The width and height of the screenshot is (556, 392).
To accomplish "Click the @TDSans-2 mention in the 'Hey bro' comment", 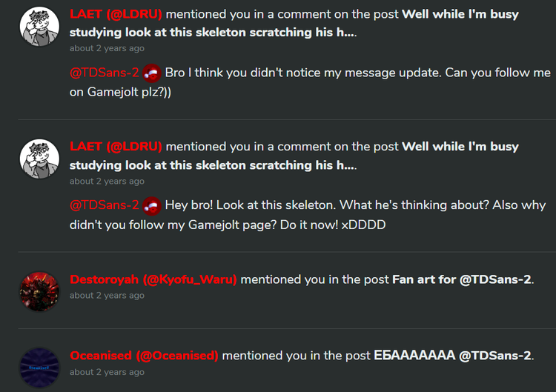I will (x=105, y=205).
